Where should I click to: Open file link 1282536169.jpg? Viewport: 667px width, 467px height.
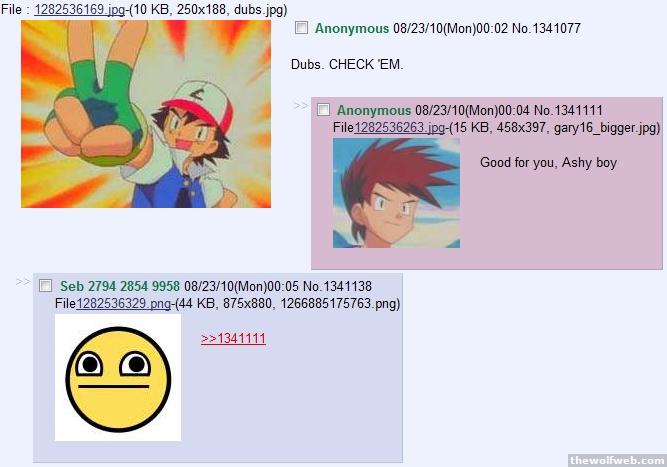80,9
